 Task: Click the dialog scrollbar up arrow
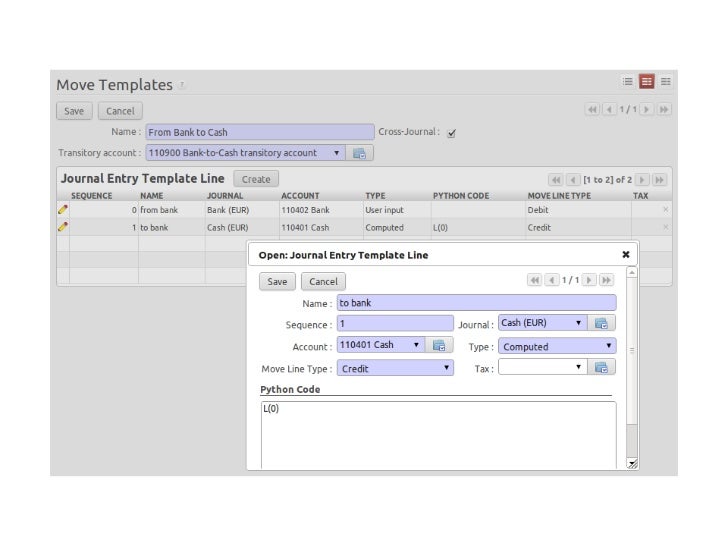pyautogui.click(x=631, y=272)
